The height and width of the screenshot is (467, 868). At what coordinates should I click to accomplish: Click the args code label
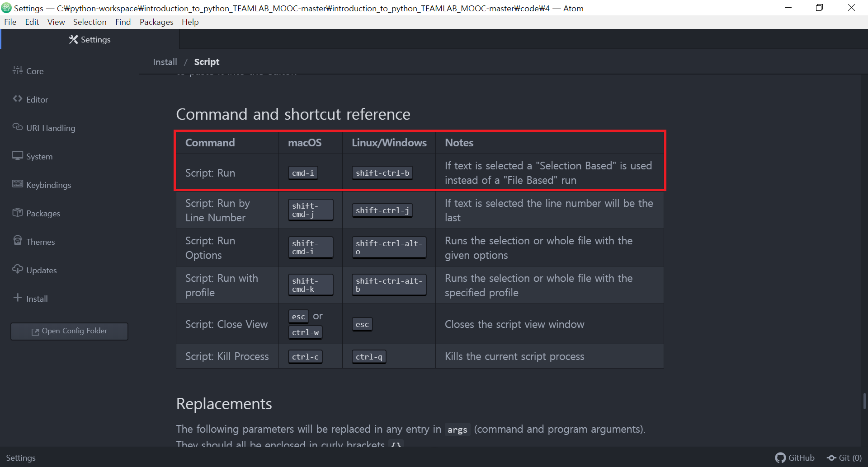(457, 430)
